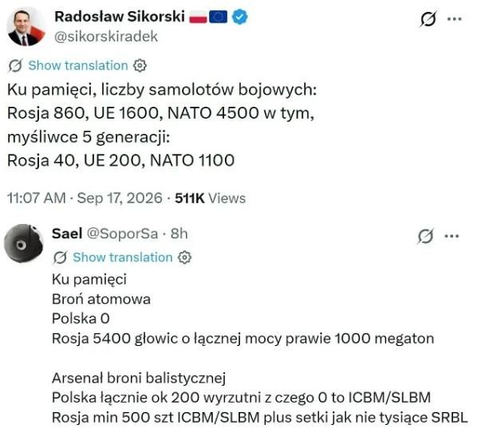Screen dimensions: 477x448
Task: Click Grok translate icon beside reply's Show translation
Action: coord(60,257)
